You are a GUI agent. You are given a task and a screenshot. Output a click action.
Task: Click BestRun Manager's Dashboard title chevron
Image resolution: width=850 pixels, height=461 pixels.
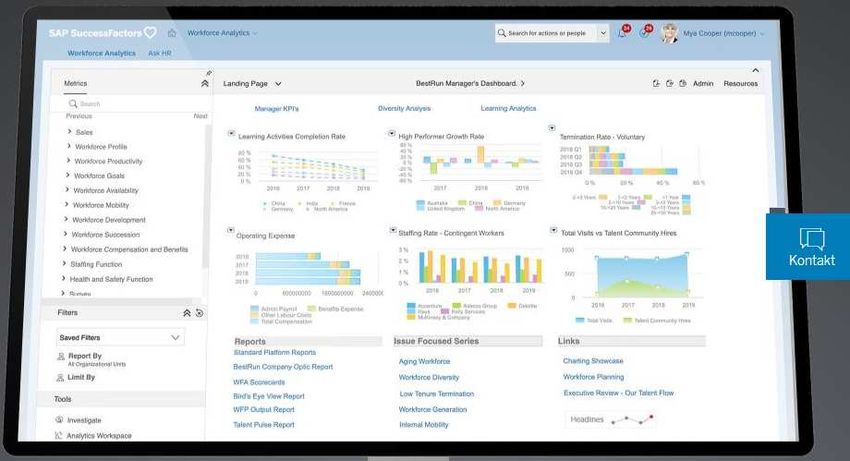coord(523,84)
